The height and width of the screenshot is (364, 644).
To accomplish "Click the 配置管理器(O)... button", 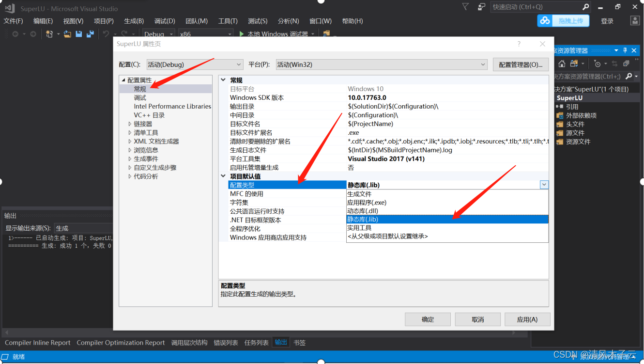I will click(x=521, y=64).
